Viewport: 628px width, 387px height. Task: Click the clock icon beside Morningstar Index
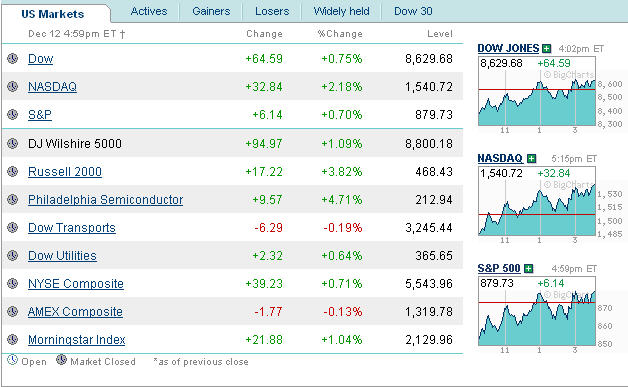point(12,340)
